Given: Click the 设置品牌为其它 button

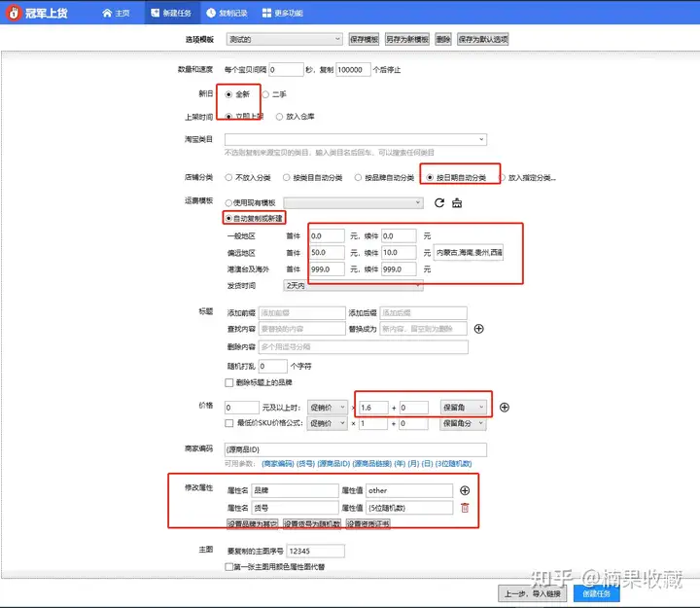Looking at the screenshot, I should [252, 523].
